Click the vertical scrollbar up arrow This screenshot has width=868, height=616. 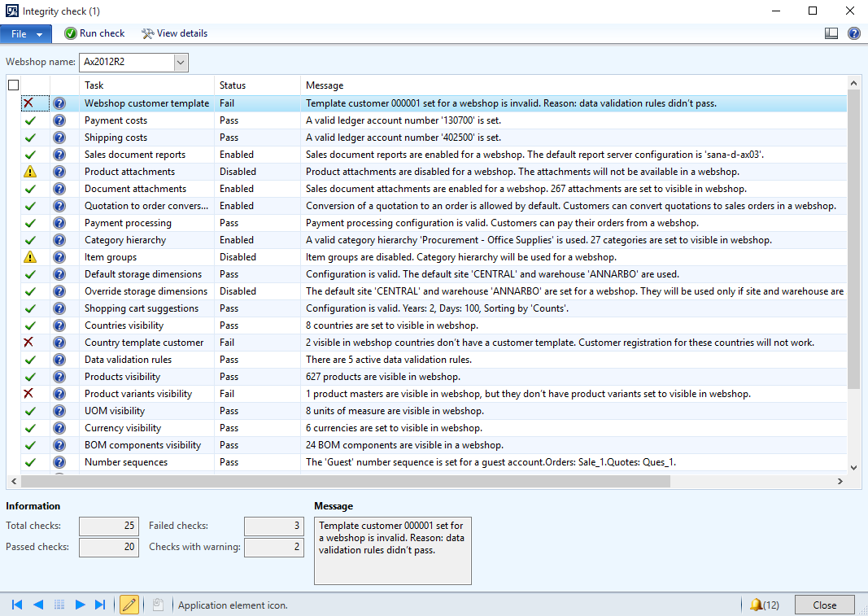pos(853,83)
